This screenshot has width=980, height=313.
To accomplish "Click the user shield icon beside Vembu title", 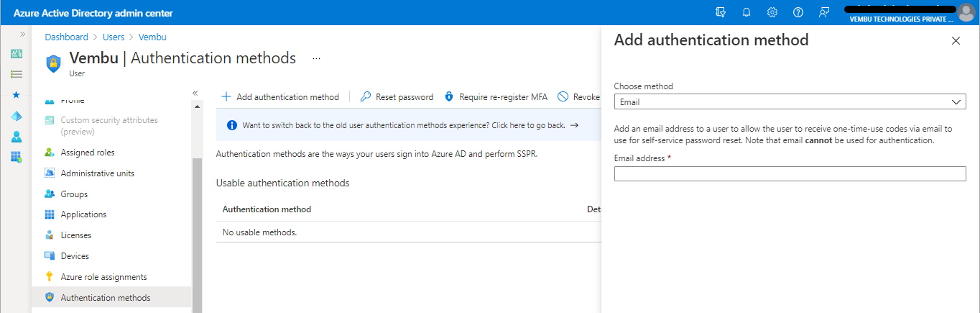I will pos(54,63).
